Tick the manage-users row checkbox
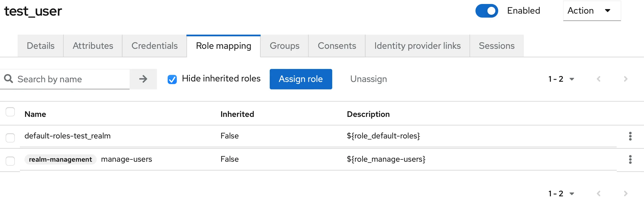Screen dimensions: 644x202 pos(10,161)
